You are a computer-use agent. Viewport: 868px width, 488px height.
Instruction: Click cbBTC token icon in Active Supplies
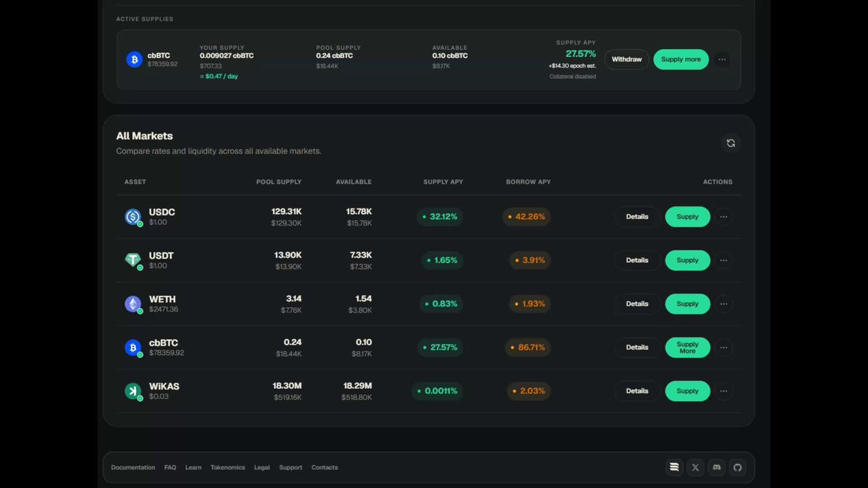tap(135, 59)
